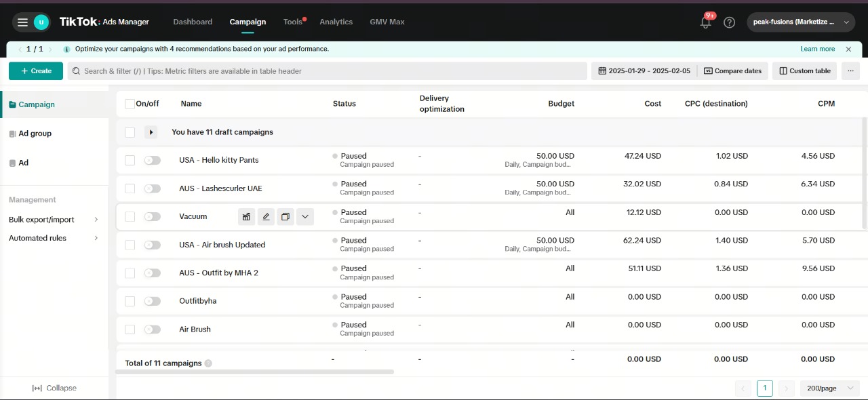Toggle on the Vacuum campaign

153,216
